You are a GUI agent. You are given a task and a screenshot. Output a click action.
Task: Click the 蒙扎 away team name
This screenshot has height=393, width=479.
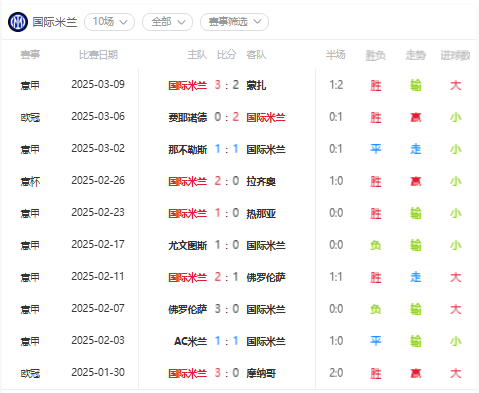(256, 85)
